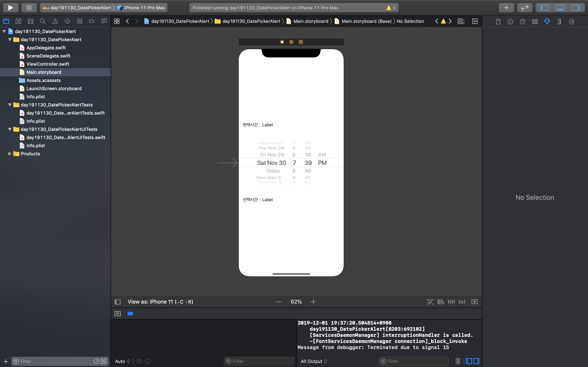Click the Run (play) button
The width and height of the screenshot is (588, 367).
coord(10,8)
